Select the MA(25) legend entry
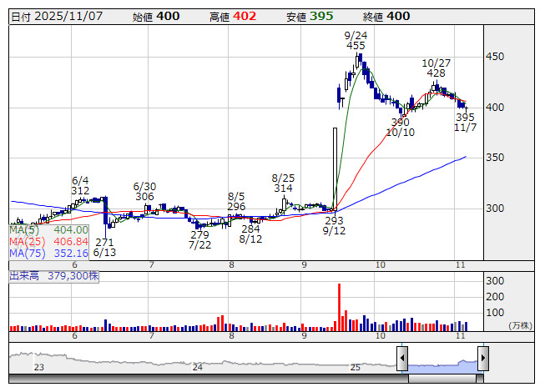 [x=48, y=241]
